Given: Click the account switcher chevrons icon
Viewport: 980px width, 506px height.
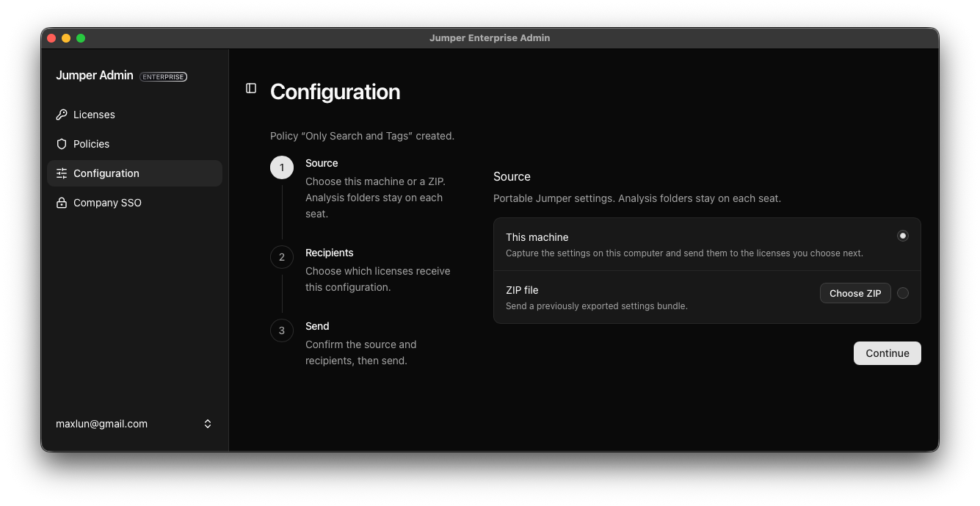Looking at the screenshot, I should coord(208,424).
